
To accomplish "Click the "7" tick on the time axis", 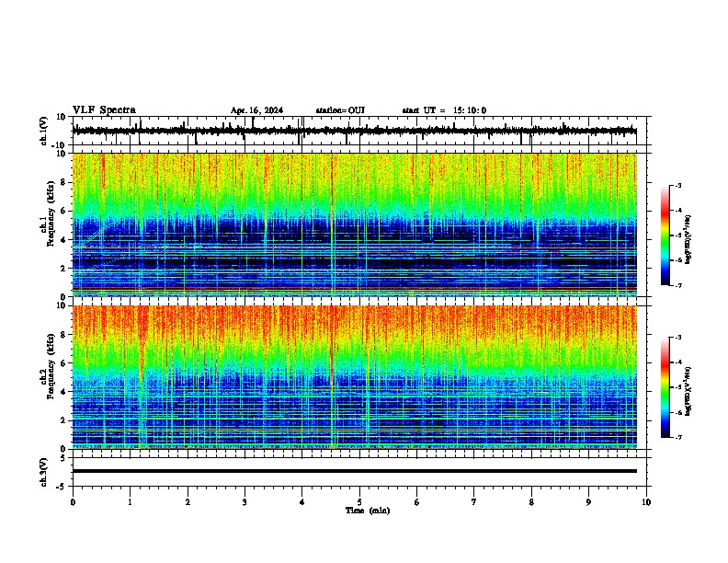I will (474, 502).
